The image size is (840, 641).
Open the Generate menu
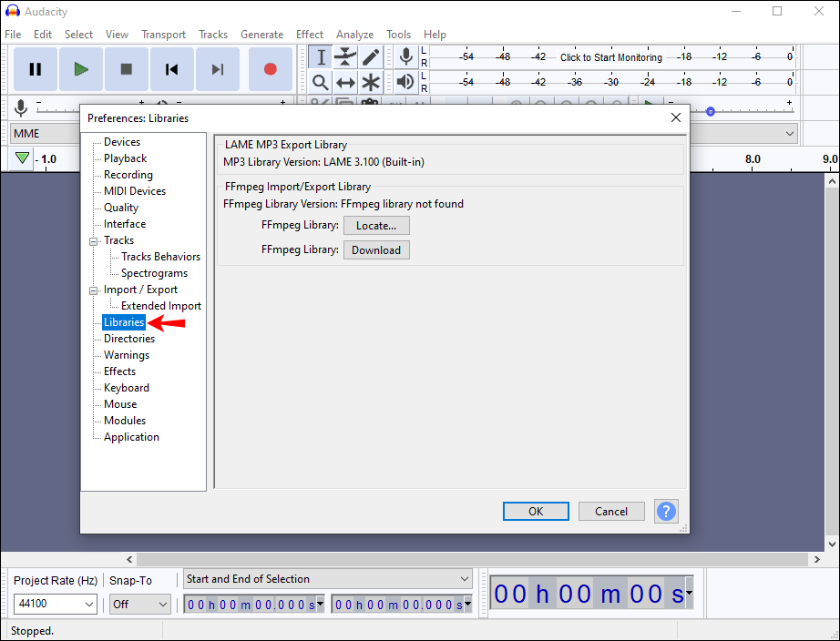(262, 35)
